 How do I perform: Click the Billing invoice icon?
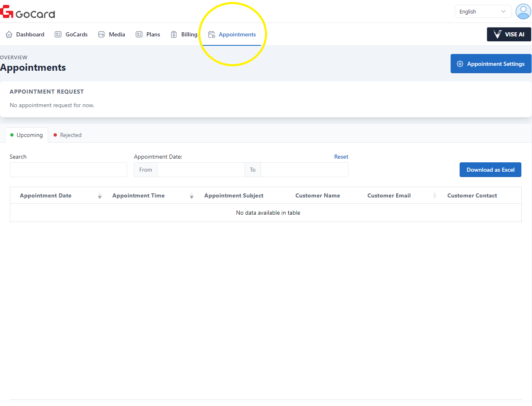(174, 34)
